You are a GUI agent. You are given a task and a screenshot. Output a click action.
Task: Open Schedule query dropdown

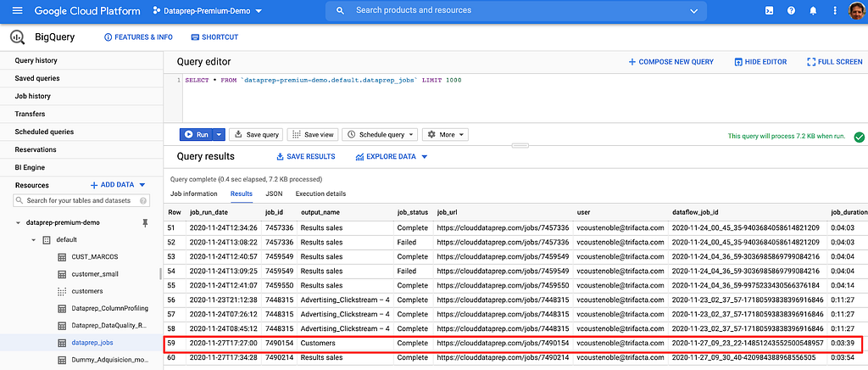coord(381,135)
